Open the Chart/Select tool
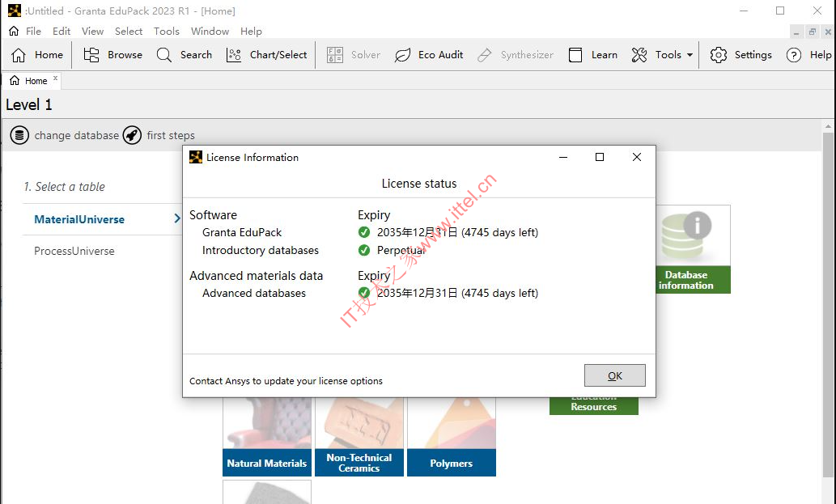 (266, 55)
